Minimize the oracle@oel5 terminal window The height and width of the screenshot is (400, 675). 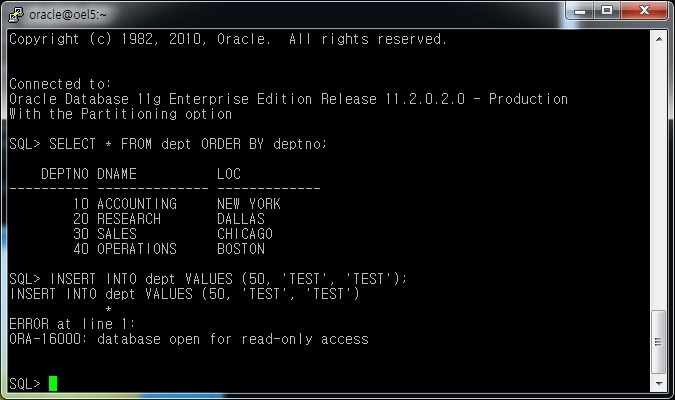(579, 11)
